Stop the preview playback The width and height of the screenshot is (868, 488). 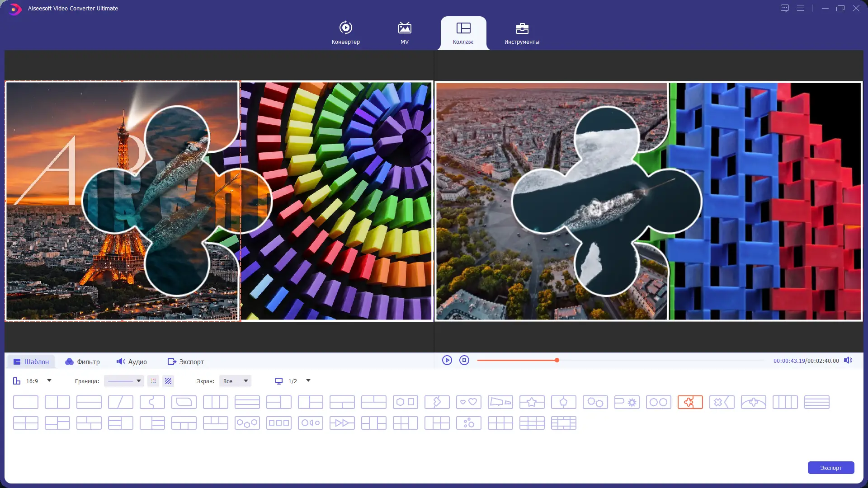tap(464, 360)
